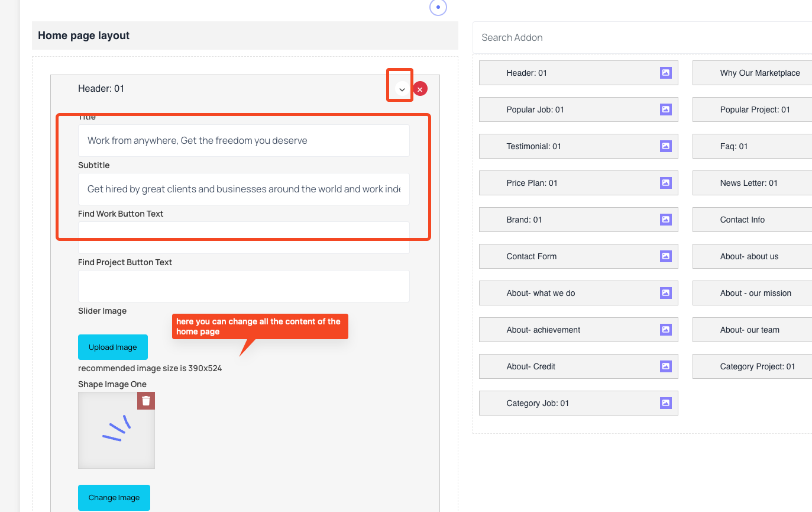Open the Testimonial: 01 image preview icon
This screenshot has width=812, height=512.
click(x=666, y=146)
